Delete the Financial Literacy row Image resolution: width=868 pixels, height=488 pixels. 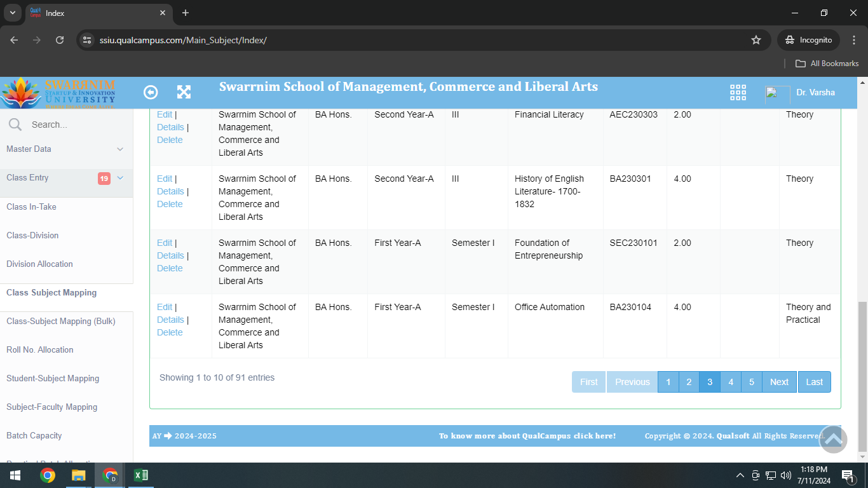click(170, 140)
